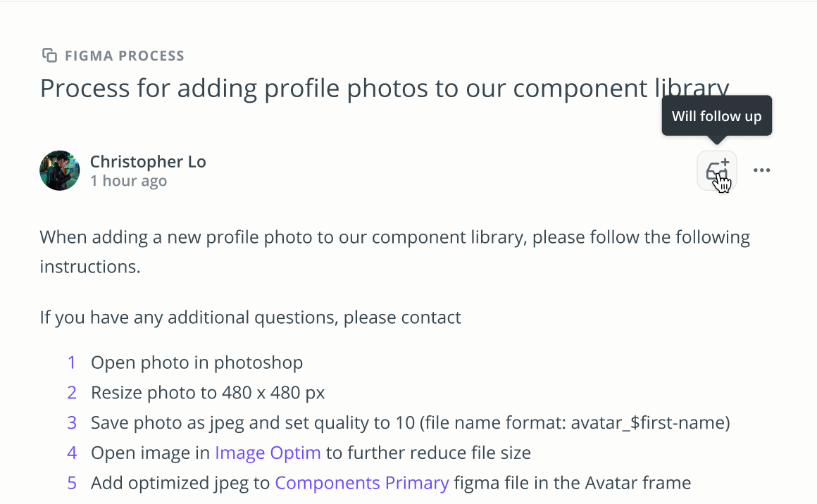Viewport: 817px width, 504px height.
Task: Click the "Will follow up" tooltip
Action: click(x=716, y=116)
